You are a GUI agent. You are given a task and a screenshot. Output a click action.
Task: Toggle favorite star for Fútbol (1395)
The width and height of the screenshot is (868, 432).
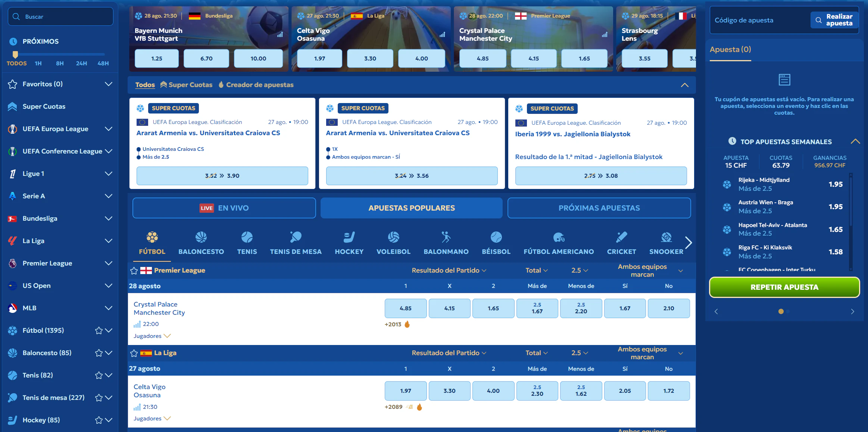point(99,330)
